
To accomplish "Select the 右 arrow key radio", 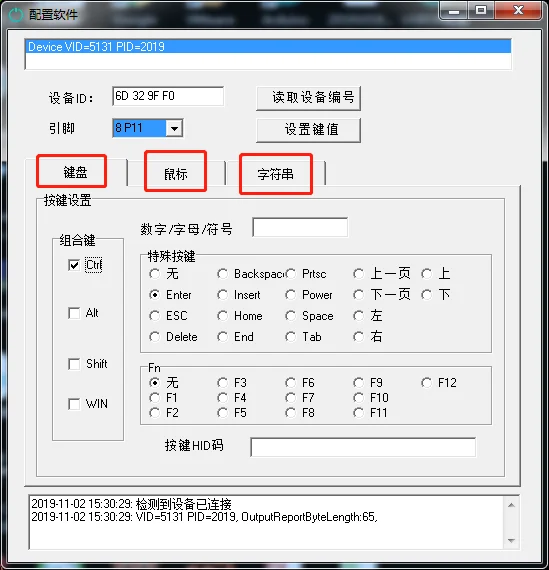I will coord(358,337).
